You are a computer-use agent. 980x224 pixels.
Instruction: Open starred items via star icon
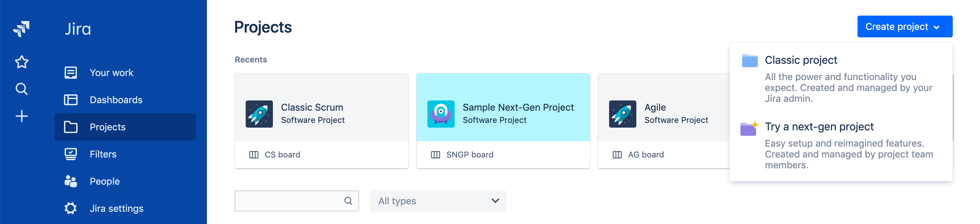pyautogui.click(x=22, y=62)
